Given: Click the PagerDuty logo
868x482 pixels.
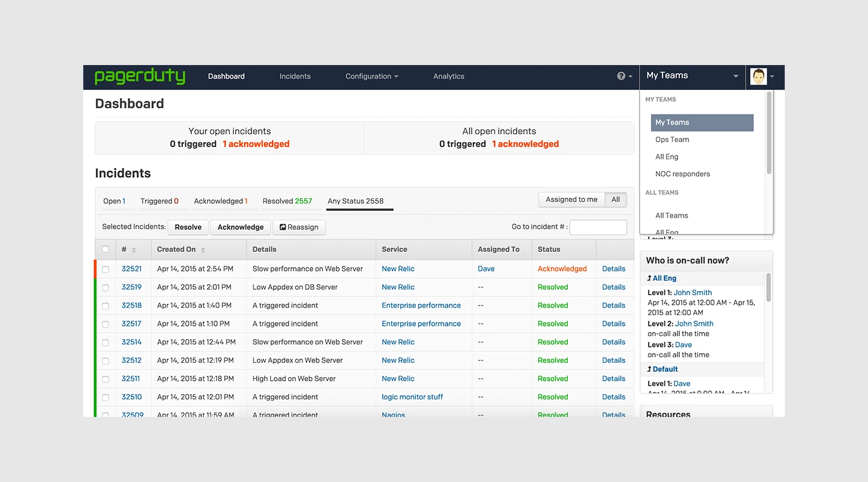Looking at the screenshot, I should coord(140,77).
